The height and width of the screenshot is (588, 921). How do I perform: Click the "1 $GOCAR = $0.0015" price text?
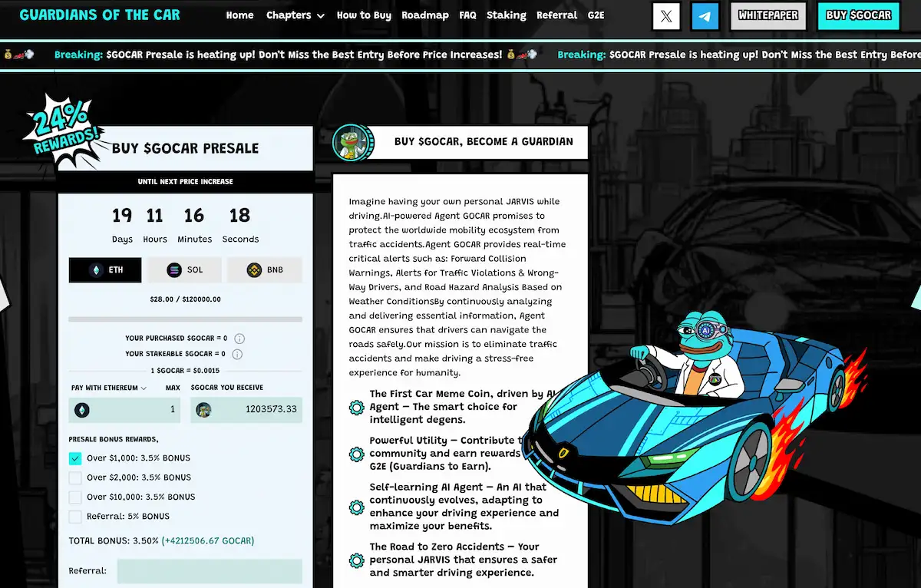185,371
